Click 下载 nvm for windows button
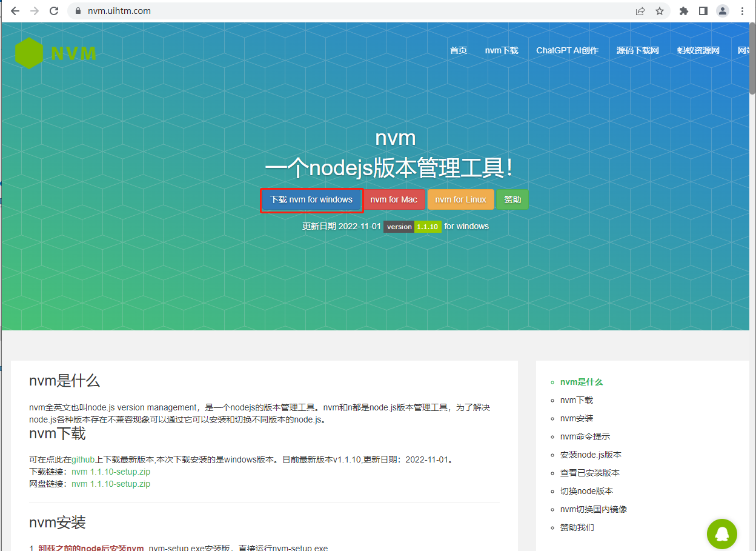Screen dimensions: 756x551 [311, 199]
